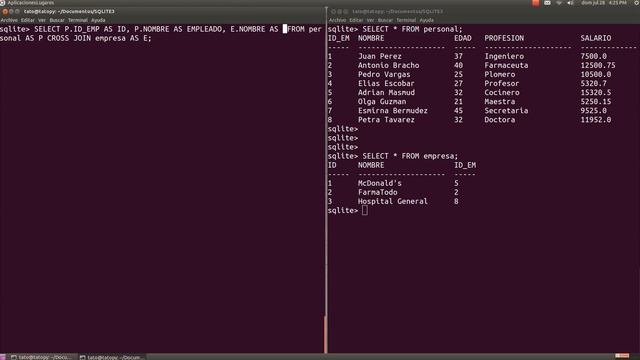640x360 pixels.
Task: Click the right terminal title bar
Action: pyautogui.click(x=484, y=11)
